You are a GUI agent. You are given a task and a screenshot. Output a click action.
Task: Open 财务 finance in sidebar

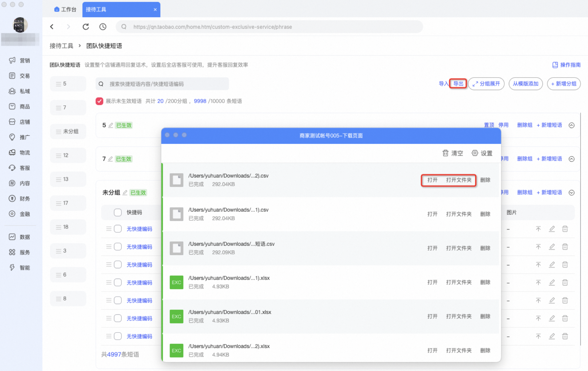click(x=19, y=198)
